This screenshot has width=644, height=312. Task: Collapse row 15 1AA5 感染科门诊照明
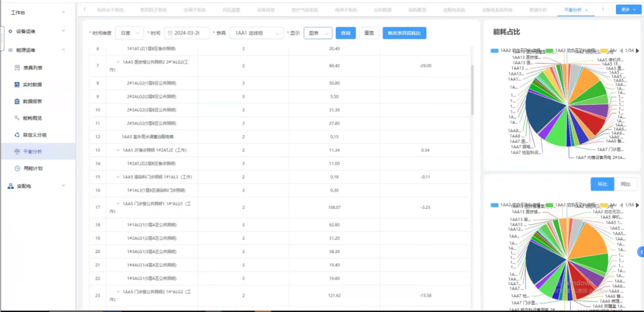[x=118, y=177]
